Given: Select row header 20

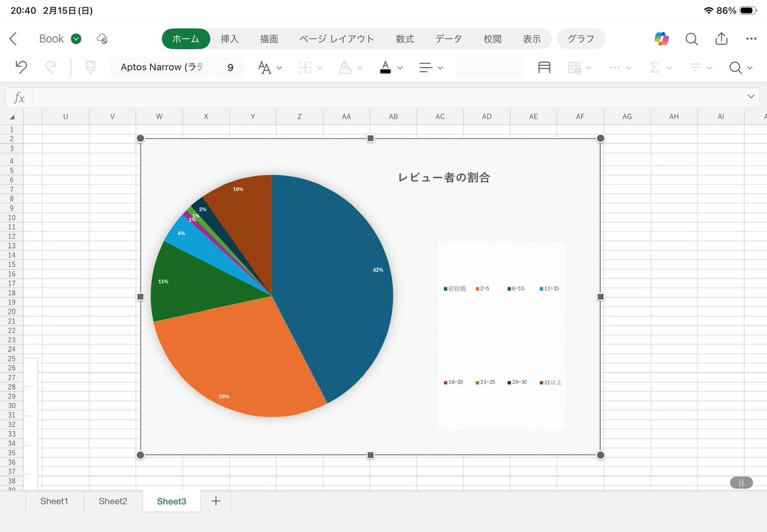Looking at the screenshot, I should (x=12, y=312).
